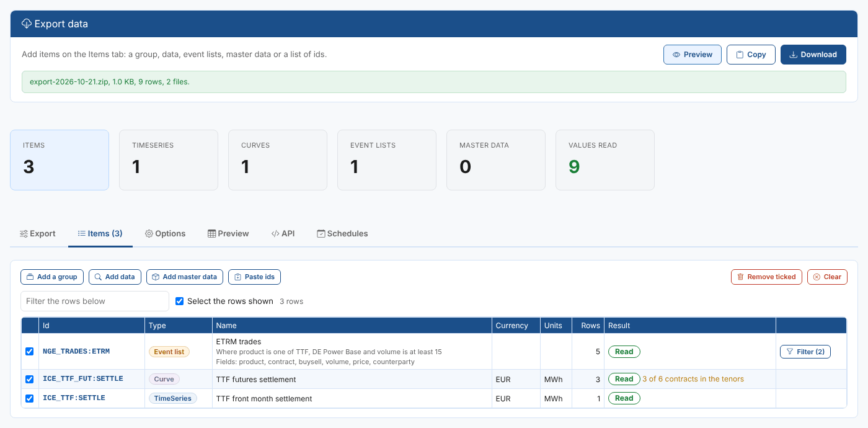The height and width of the screenshot is (428, 868).
Task: Click the TimeSeries type badge
Action: click(173, 398)
